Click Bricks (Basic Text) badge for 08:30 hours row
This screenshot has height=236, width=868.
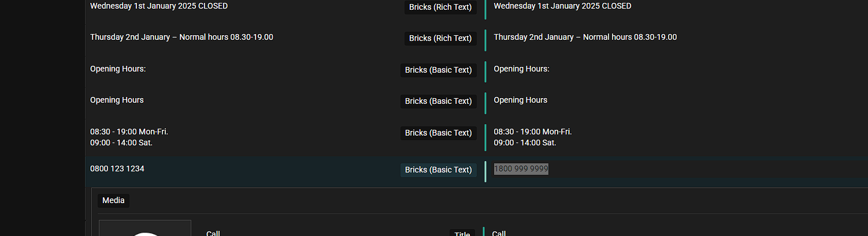[439, 133]
